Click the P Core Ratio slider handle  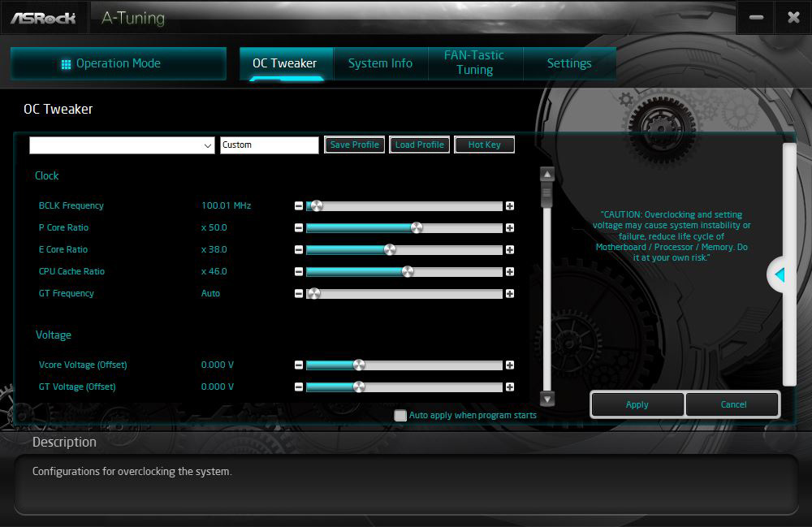coord(417,228)
